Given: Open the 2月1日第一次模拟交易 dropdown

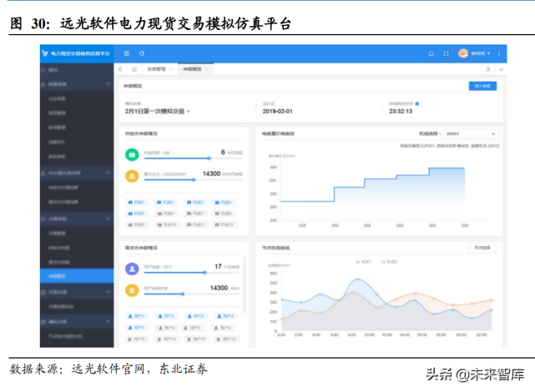Looking at the screenshot, I should [157, 112].
